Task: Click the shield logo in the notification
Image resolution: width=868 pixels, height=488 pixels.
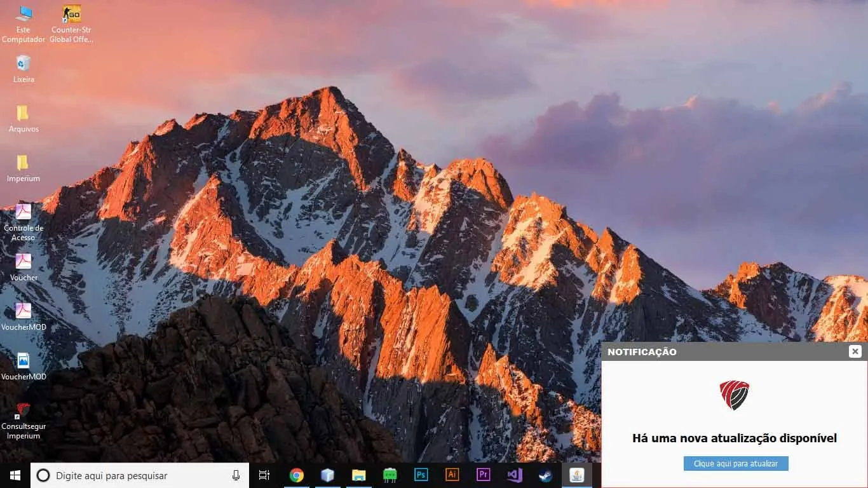Action: (735, 395)
